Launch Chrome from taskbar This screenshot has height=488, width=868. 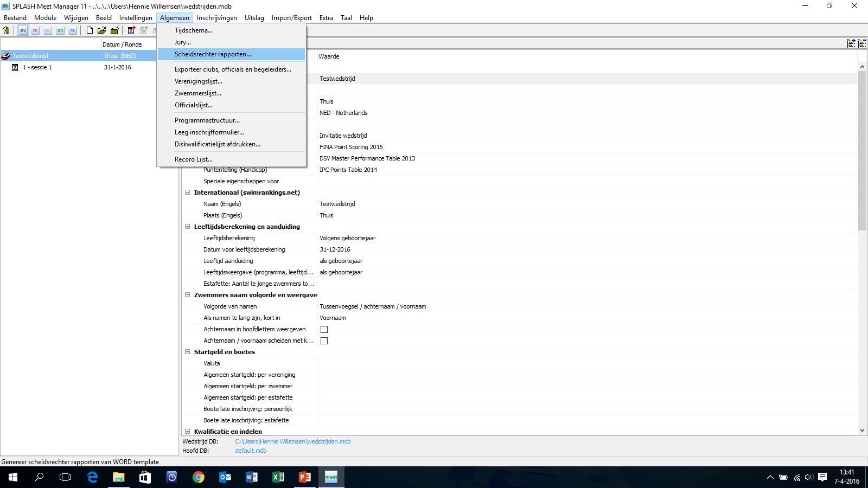199,477
